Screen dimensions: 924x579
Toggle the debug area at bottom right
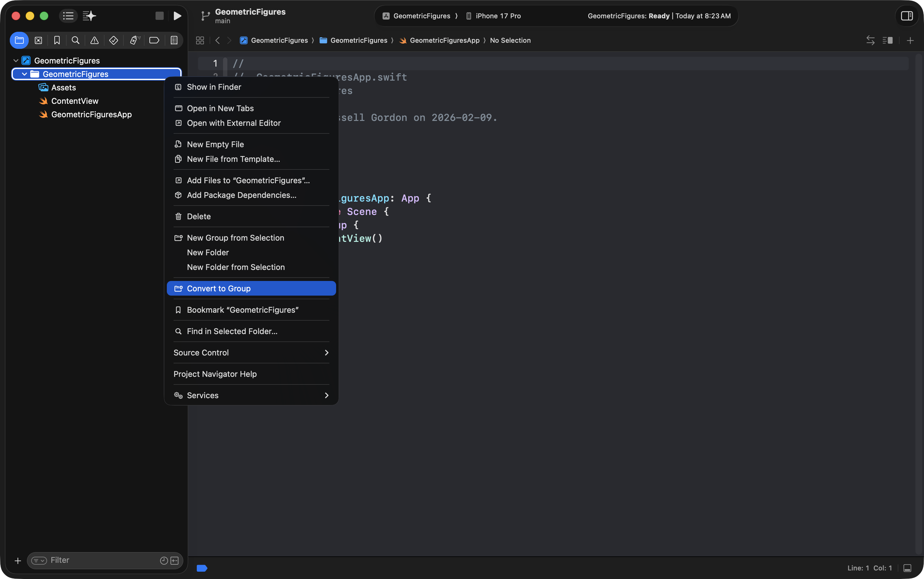907,568
